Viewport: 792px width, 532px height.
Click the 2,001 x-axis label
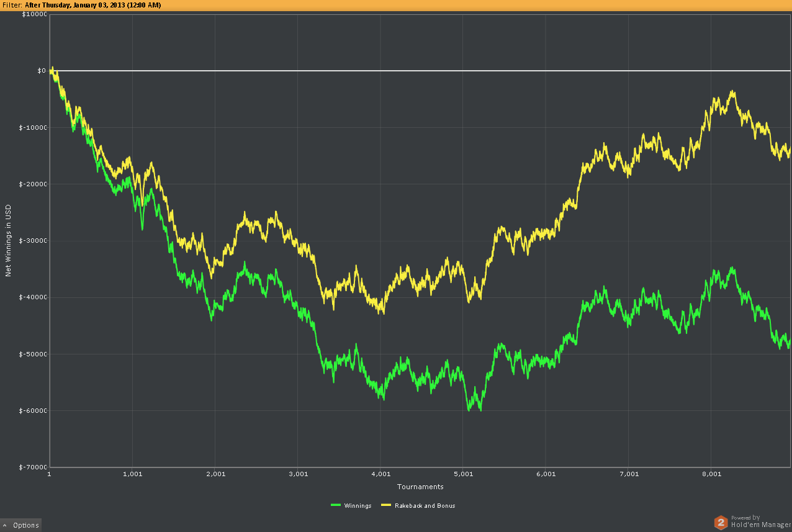tap(215, 474)
